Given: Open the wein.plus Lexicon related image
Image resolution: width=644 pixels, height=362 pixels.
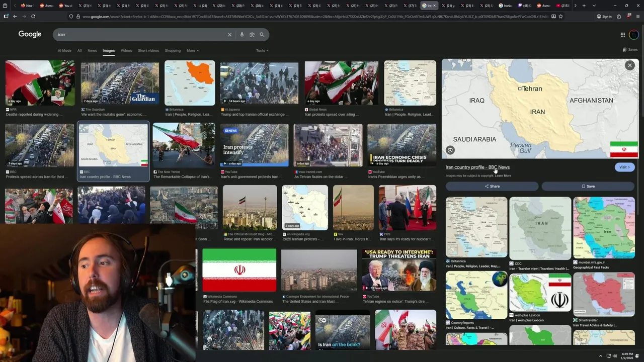Looking at the screenshot, I should [x=540, y=292].
